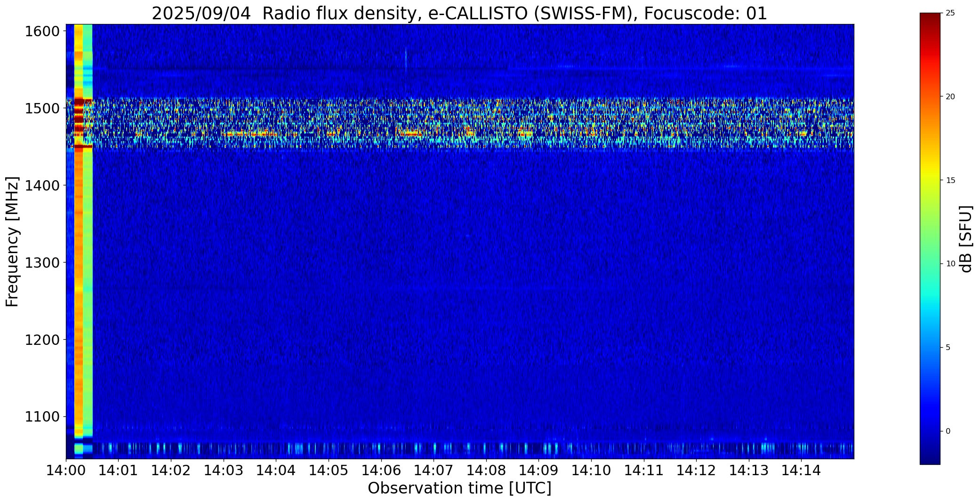The image size is (980, 502).
Task: Click the dB [SFU] colorbar label
Action: pos(966,239)
